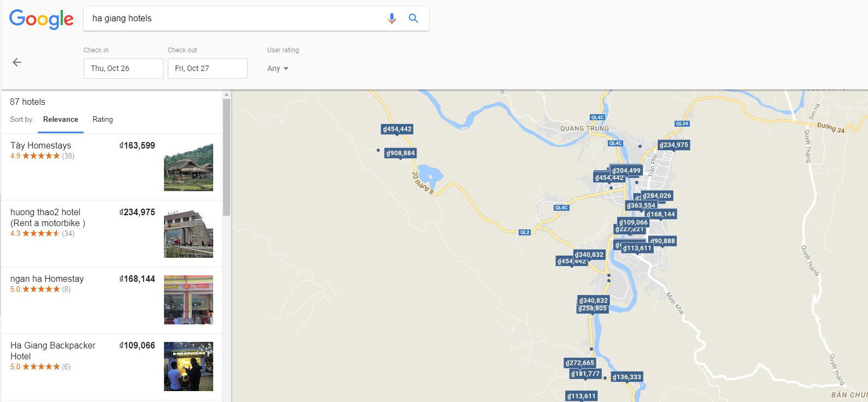Click the Ha Giang Backpacker Hotel photo
The width and height of the screenshot is (868, 402).
tap(189, 366)
